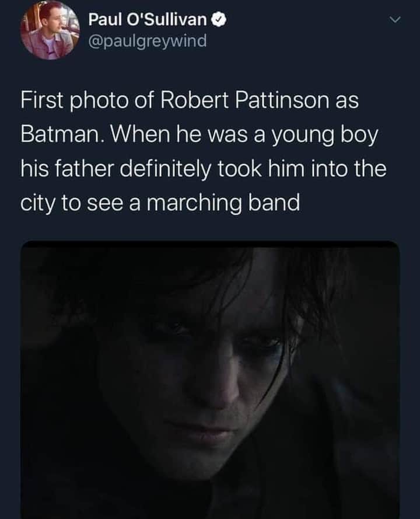The image size is (420, 519).
Task: Select the line starting "his father definitely"
Action: pos(204,169)
